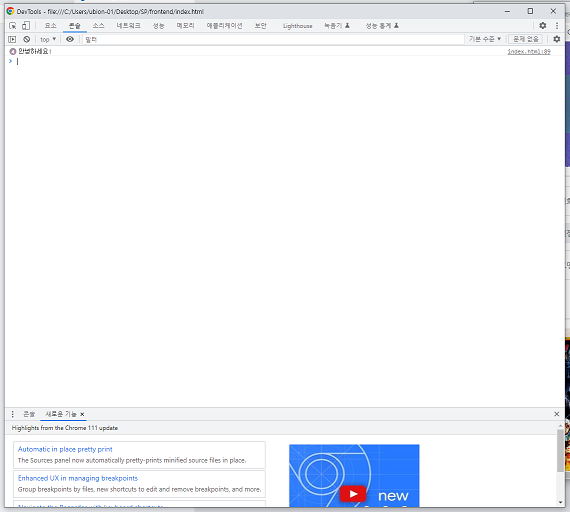Open the 애플리케이션 (Application) tab
570x512 pixels.
(224, 26)
